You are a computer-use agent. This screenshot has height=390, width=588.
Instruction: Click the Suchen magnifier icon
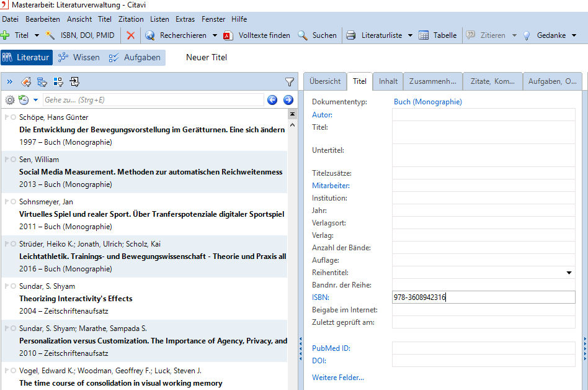(302, 35)
